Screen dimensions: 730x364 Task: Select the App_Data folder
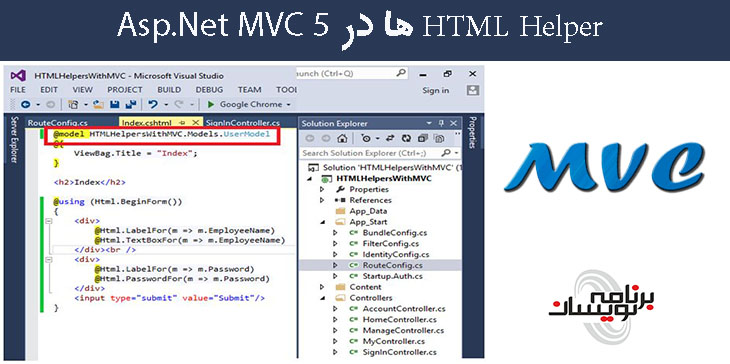pyautogui.click(x=368, y=211)
